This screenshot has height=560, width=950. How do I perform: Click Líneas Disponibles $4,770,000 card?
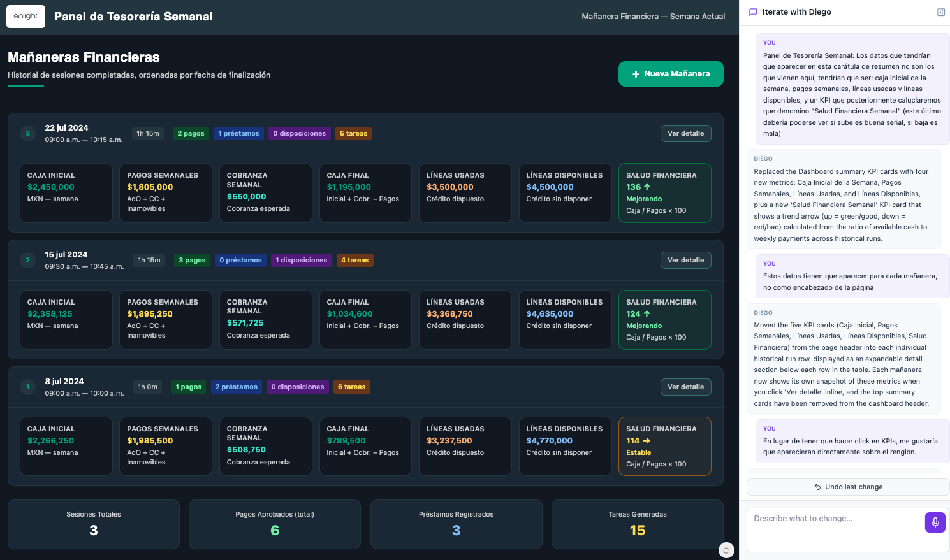pos(565,447)
